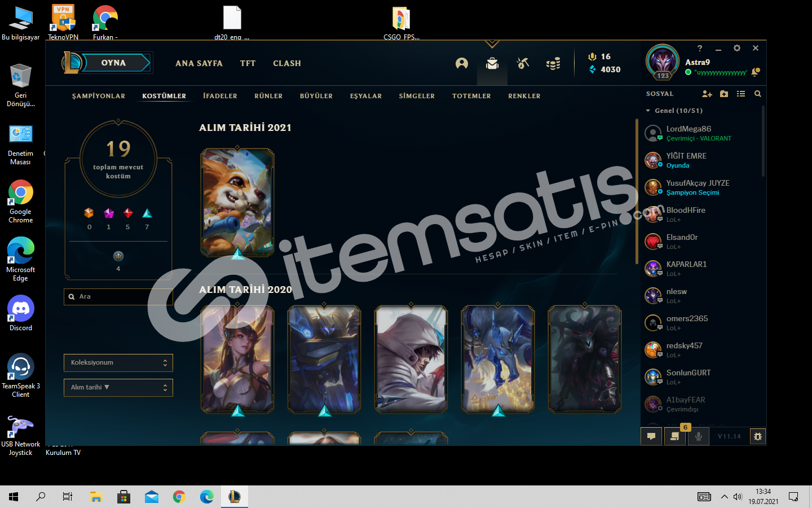Open chat with YİĞİT EMRE
The image size is (812, 508).
coord(702,160)
